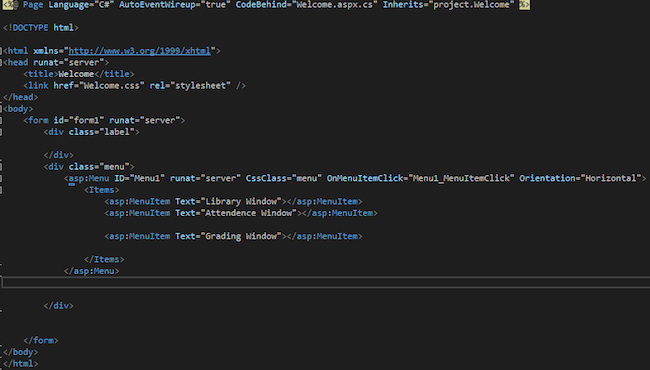This screenshot has width=650, height=370.
Task: Click the asp:Menu ID "Menu1" value
Action: coord(147,179)
